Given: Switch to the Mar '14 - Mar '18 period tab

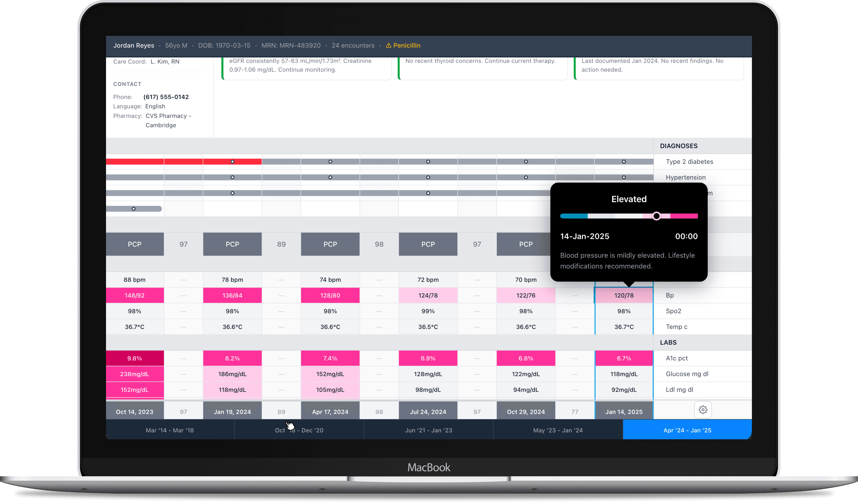Looking at the screenshot, I should [170, 430].
